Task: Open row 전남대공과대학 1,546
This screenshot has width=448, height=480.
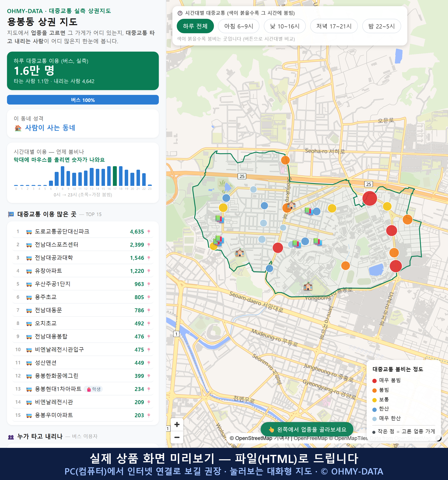Action: pos(83,258)
